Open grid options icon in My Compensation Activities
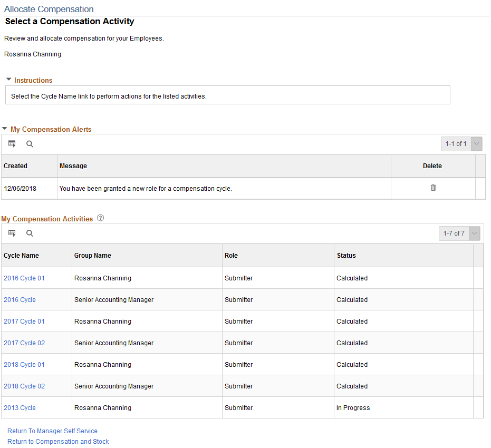 point(12,233)
